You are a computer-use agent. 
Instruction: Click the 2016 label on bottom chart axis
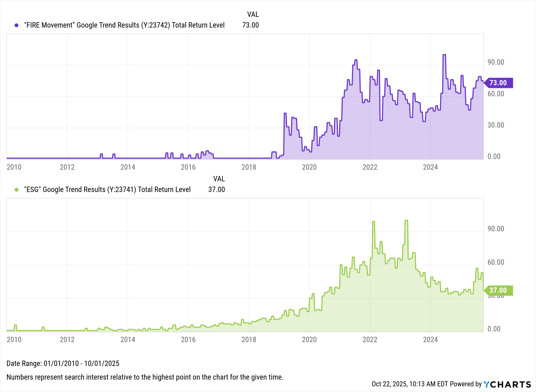[x=188, y=340]
